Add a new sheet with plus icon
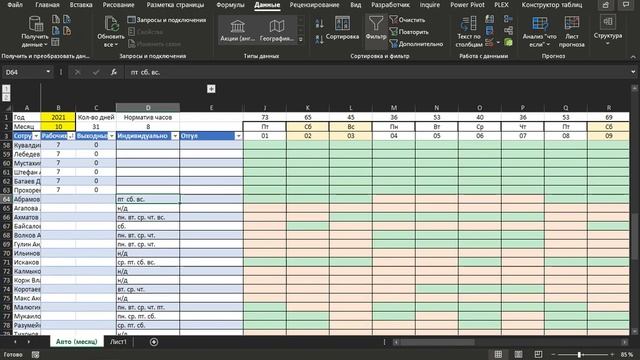 click(154, 342)
